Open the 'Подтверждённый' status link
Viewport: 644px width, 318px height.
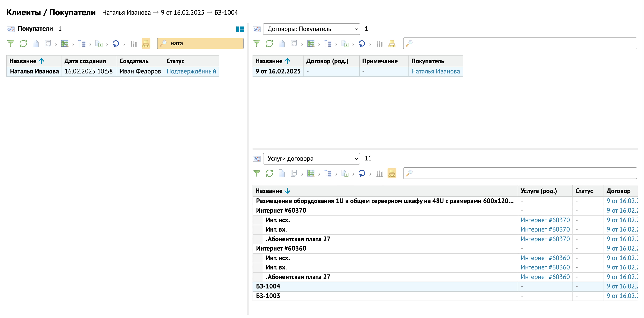click(191, 71)
